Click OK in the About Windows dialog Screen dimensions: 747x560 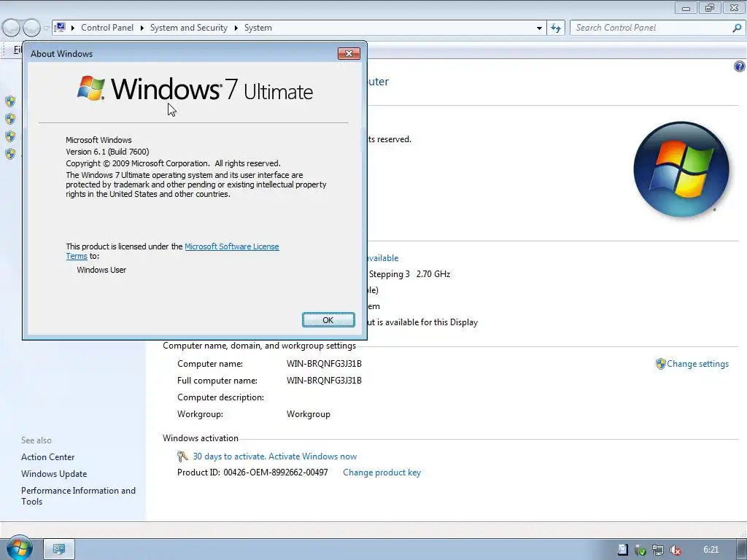[328, 320]
